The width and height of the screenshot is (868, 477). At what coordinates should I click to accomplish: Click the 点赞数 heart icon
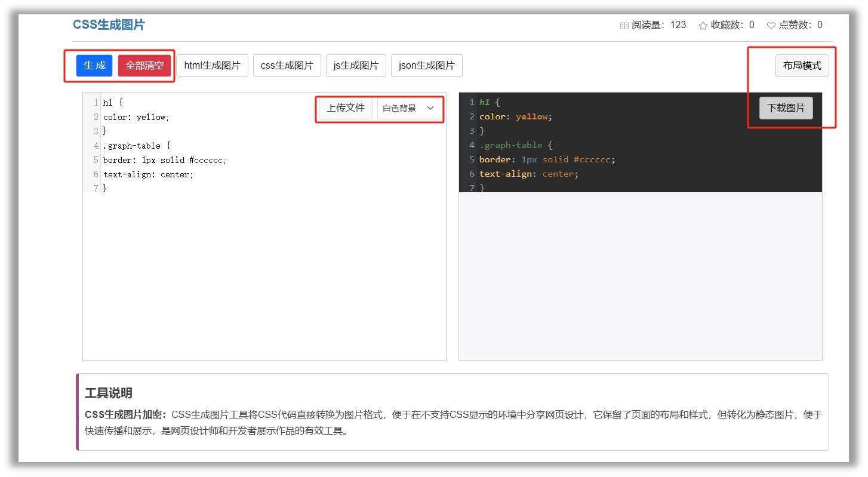pos(771,25)
